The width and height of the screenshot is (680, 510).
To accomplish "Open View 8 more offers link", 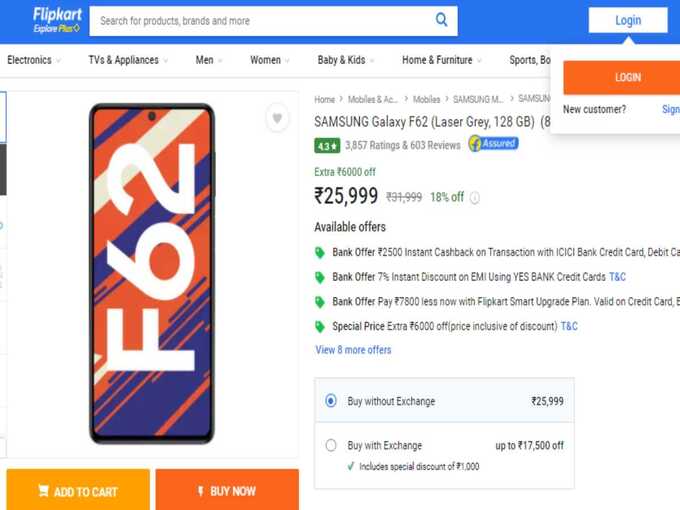I will (353, 350).
